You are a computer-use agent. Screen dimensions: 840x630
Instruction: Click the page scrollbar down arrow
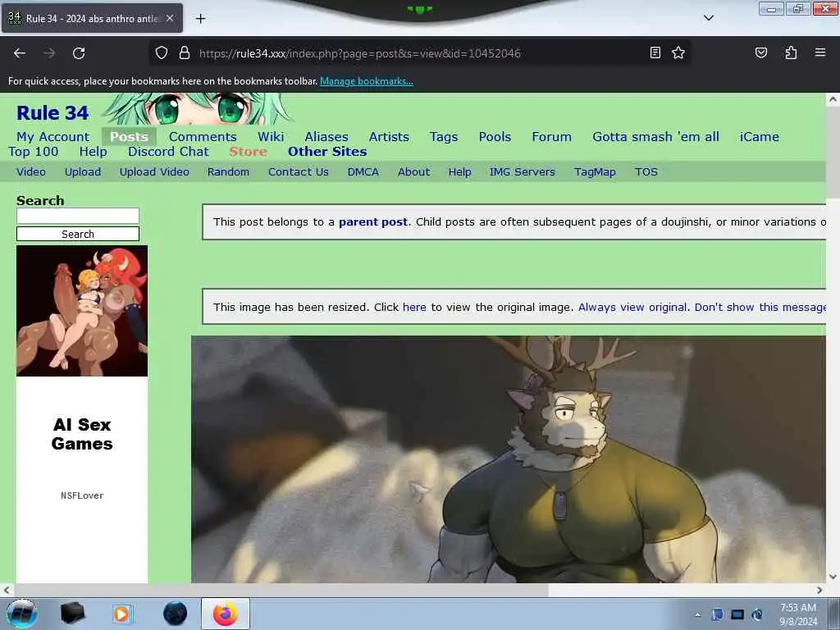pyautogui.click(x=833, y=577)
